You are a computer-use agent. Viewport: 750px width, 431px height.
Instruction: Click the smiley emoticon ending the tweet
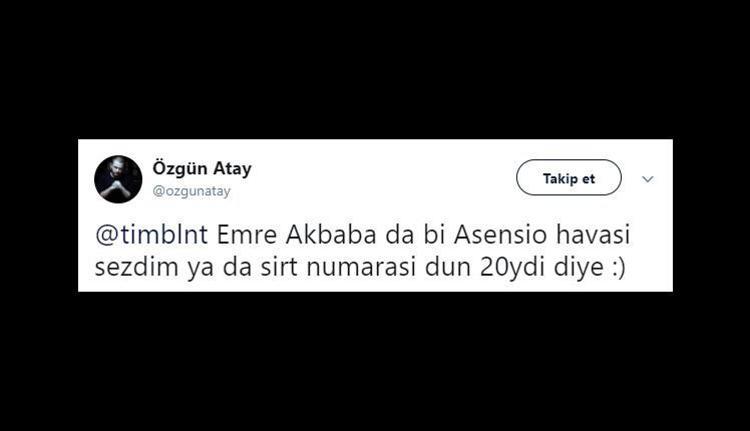(618, 267)
